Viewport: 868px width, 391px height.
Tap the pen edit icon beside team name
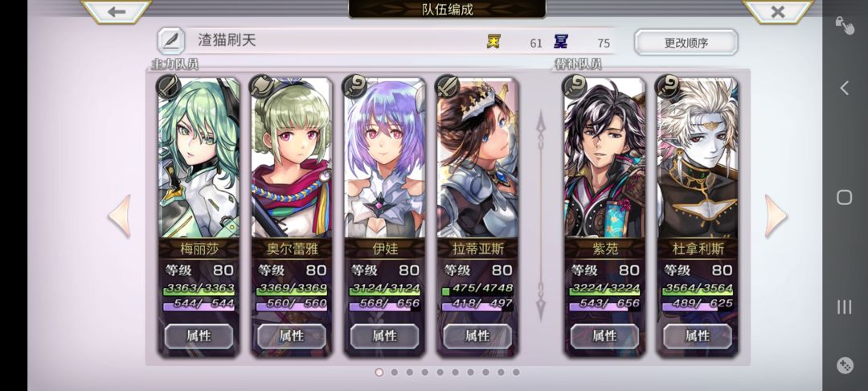click(171, 41)
